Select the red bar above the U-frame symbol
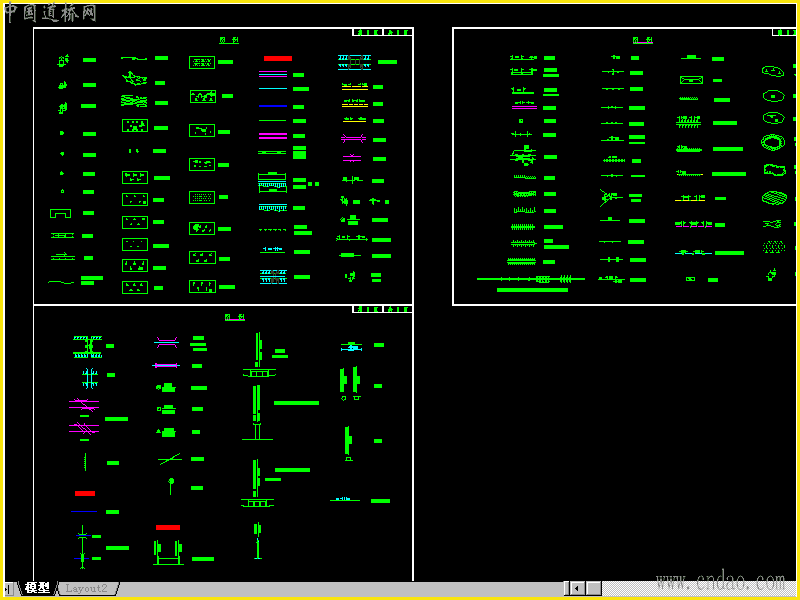The height and width of the screenshot is (600, 800). point(168,528)
